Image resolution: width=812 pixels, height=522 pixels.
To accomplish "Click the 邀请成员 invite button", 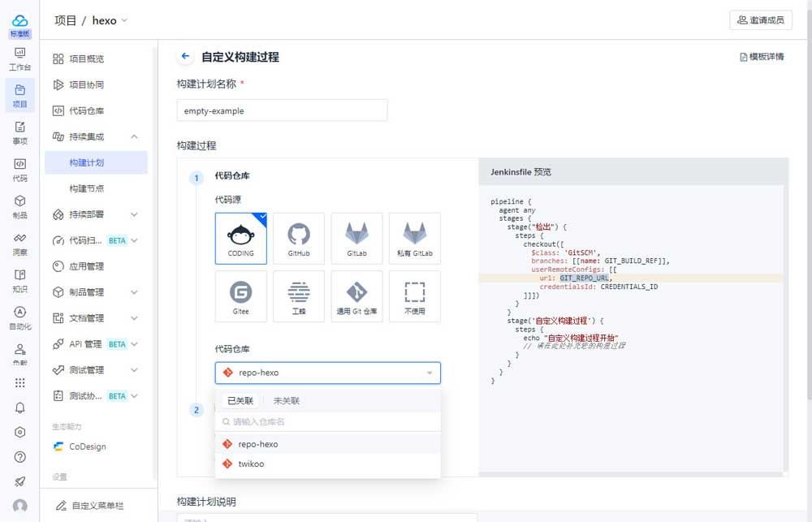I will point(761,20).
